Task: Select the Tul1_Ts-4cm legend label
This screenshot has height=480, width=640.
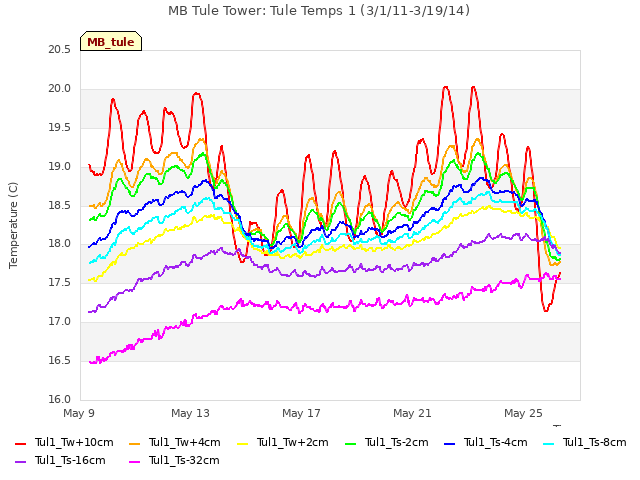Action: tap(496, 442)
